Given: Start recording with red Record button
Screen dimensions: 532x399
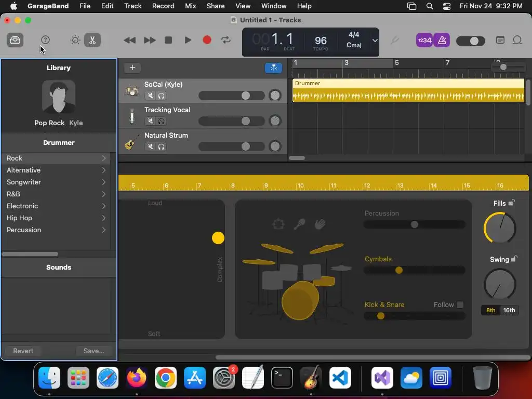Looking at the screenshot, I should [x=207, y=40].
